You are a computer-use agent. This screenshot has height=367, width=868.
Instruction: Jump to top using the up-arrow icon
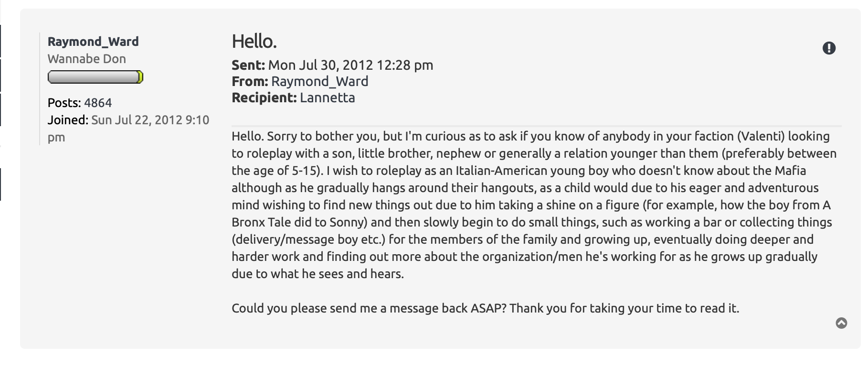(841, 324)
